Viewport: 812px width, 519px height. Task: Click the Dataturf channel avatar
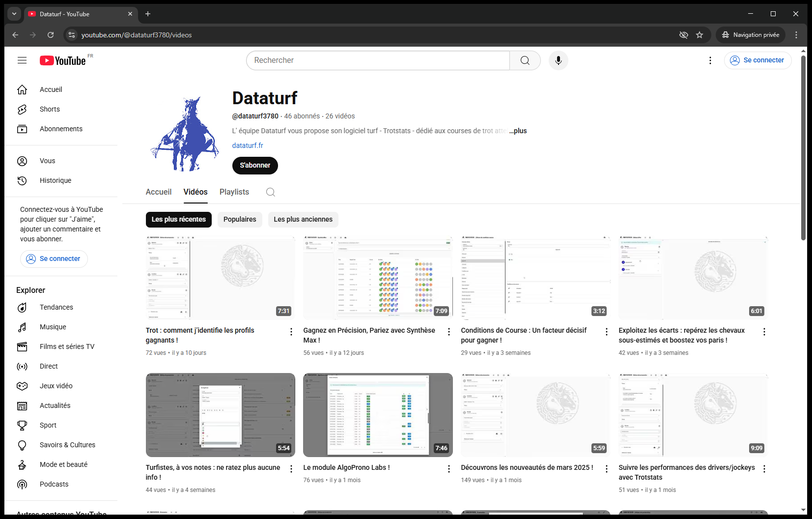pos(185,134)
